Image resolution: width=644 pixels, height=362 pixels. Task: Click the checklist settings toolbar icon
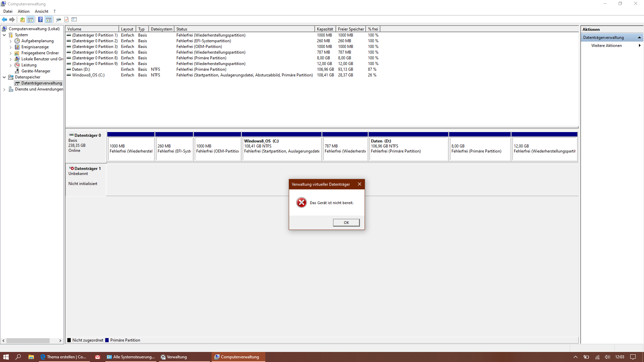pyautogui.click(x=74, y=19)
